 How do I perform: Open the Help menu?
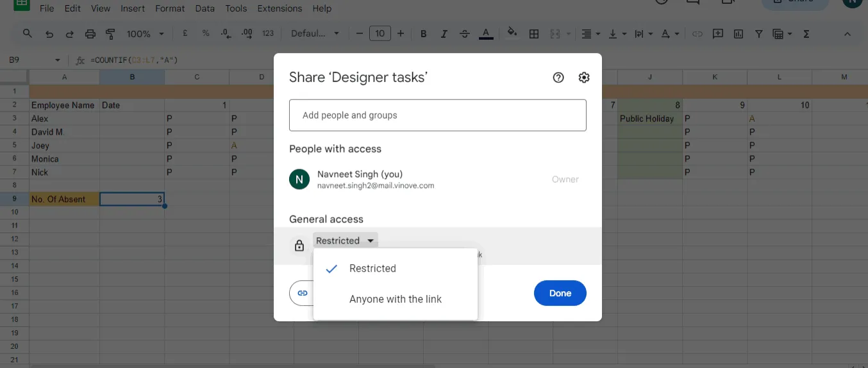[322, 8]
